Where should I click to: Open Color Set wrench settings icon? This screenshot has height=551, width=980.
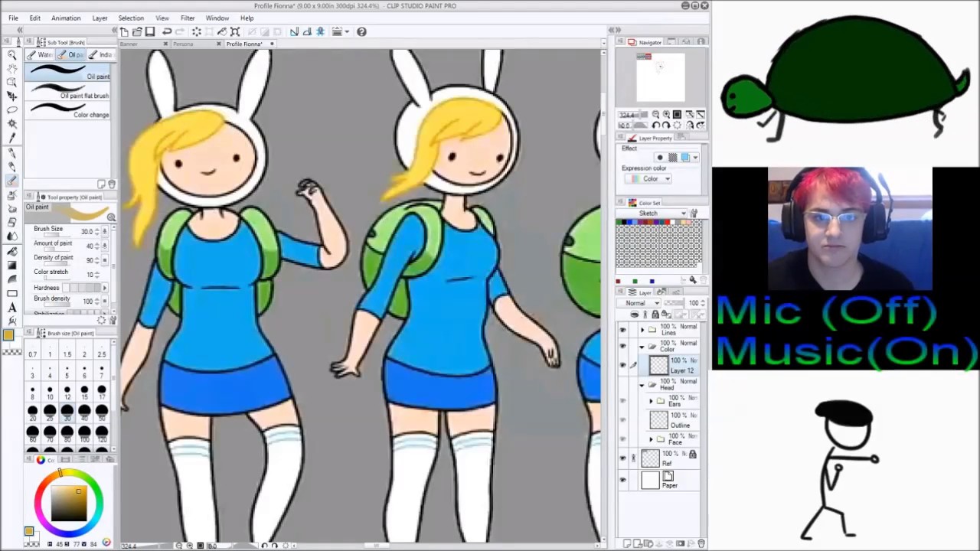pos(694,213)
